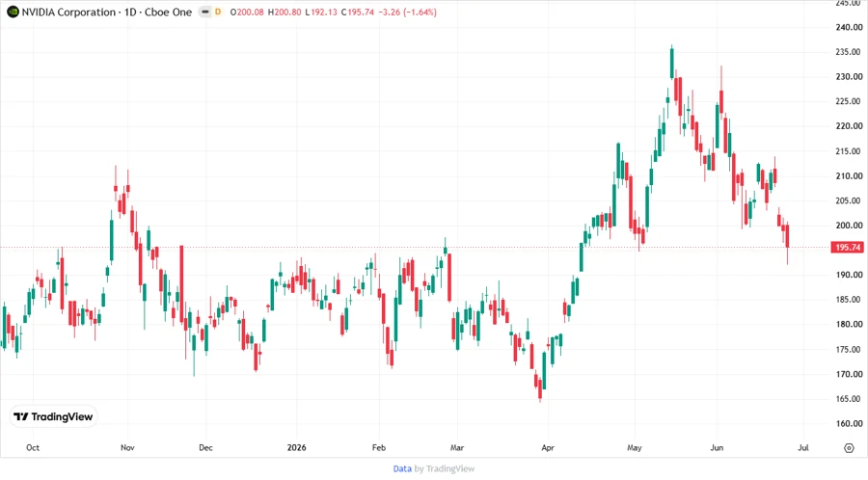Click the 'Dec' time axis label
This screenshot has height=480, width=868.
pyautogui.click(x=205, y=448)
